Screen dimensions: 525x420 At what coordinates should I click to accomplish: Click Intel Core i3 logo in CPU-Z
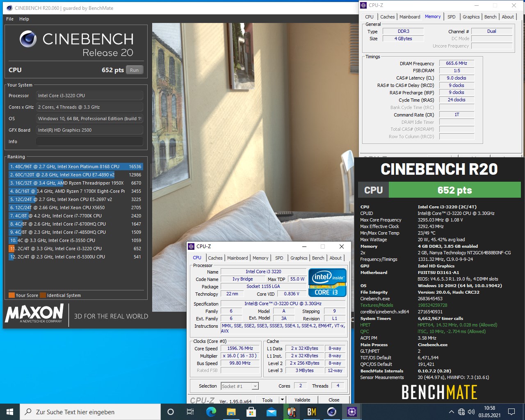click(327, 283)
